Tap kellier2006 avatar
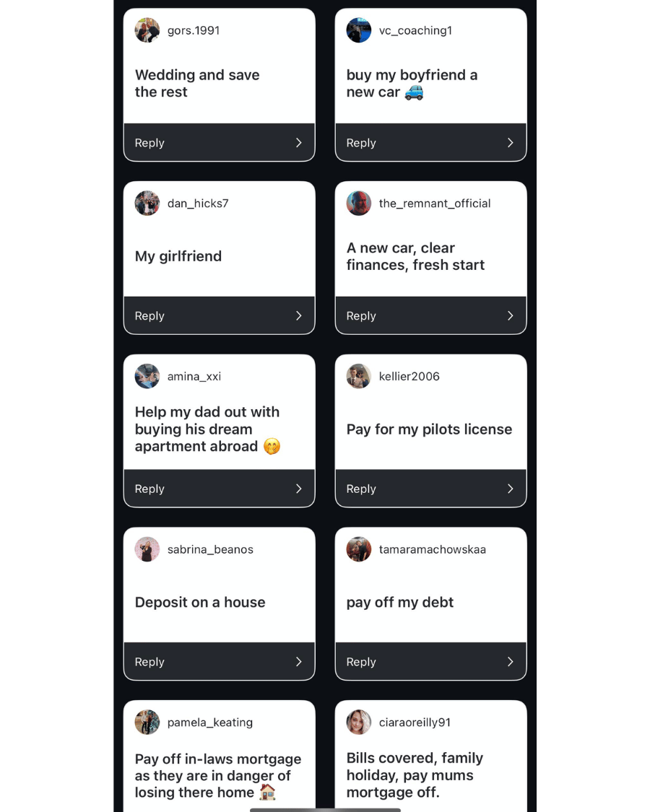This screenshot has height=812, width=650. 359,376
